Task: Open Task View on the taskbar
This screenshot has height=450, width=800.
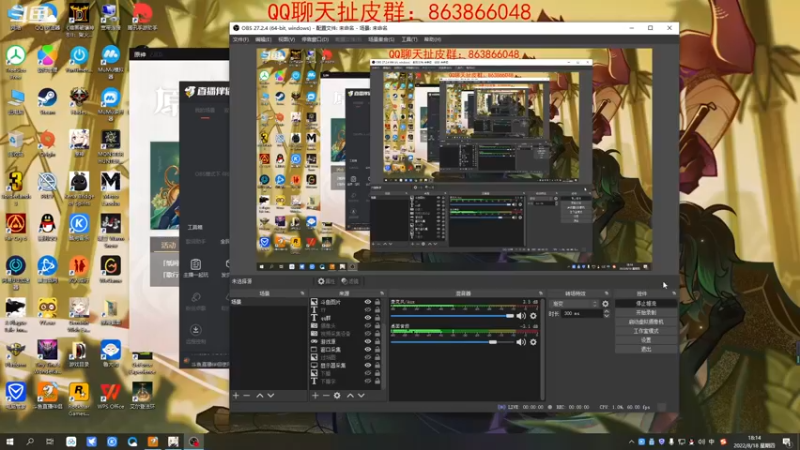Action: pos(49,442)
